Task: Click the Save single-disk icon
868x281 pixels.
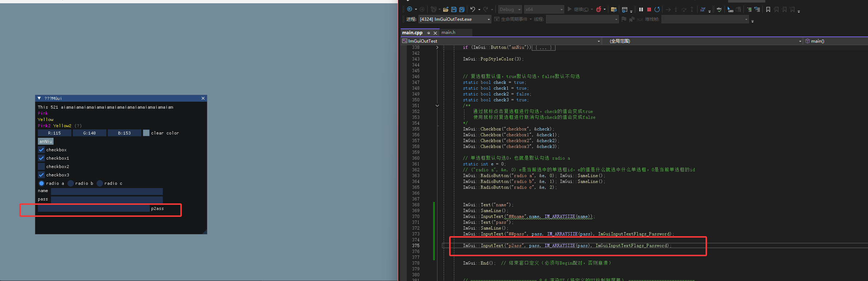Action: click(x=454, y=9)
